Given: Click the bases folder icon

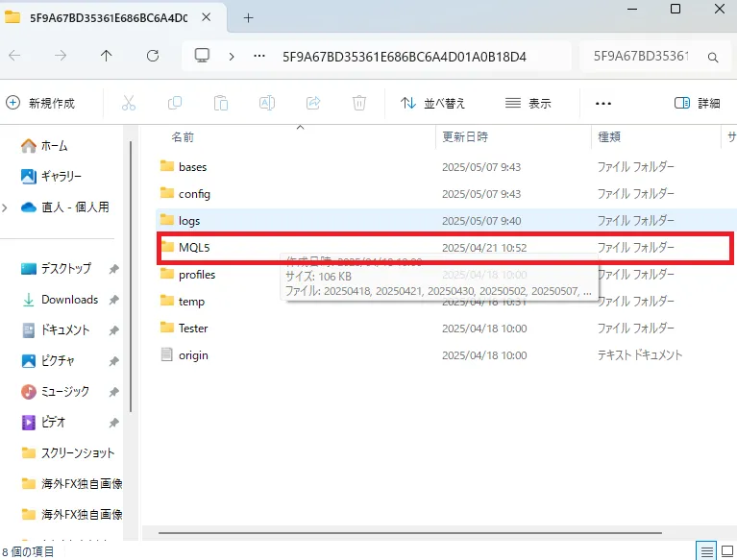Looking at the screenshot, I should pos(167,166).
